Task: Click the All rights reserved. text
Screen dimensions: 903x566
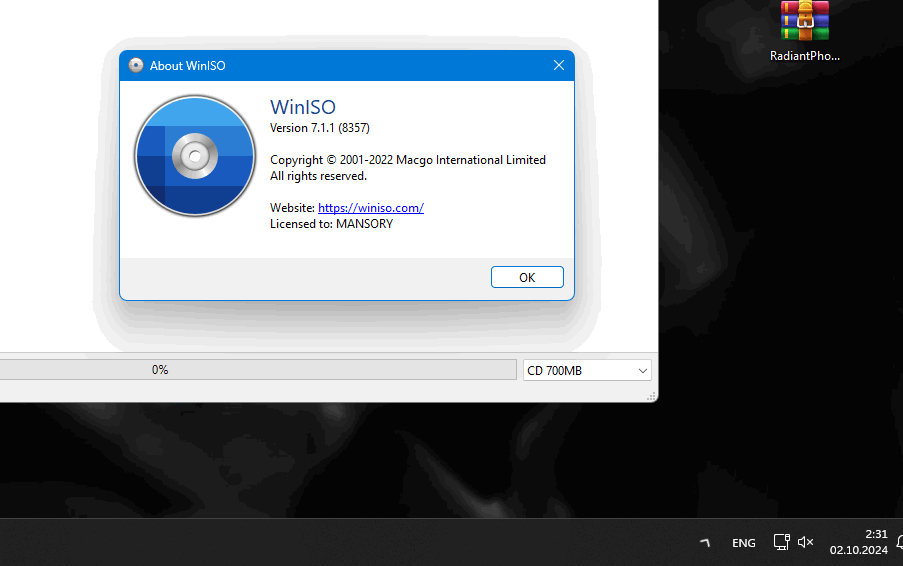Action: (318, 176)
